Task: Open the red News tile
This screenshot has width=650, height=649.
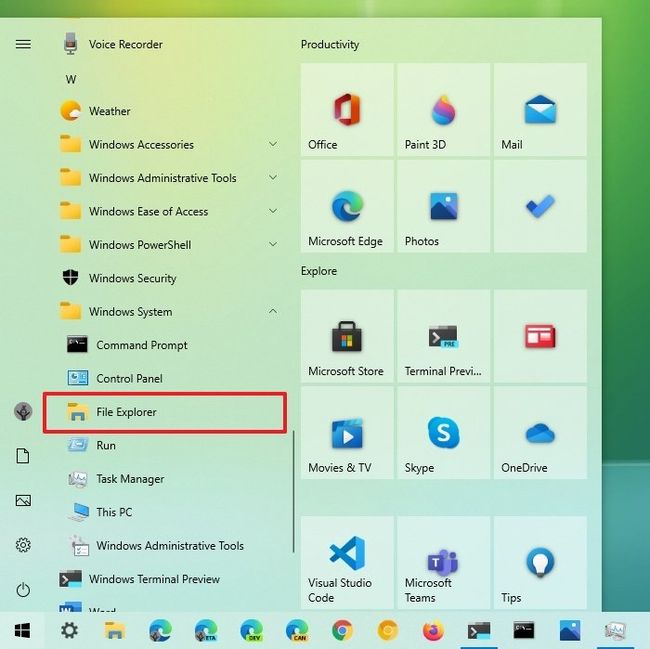Action: (540, 336)
